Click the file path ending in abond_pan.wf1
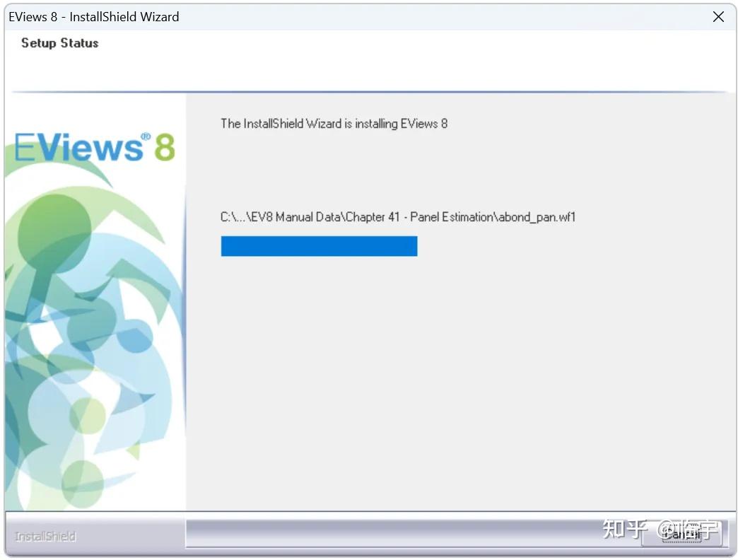 coord(397,217)
